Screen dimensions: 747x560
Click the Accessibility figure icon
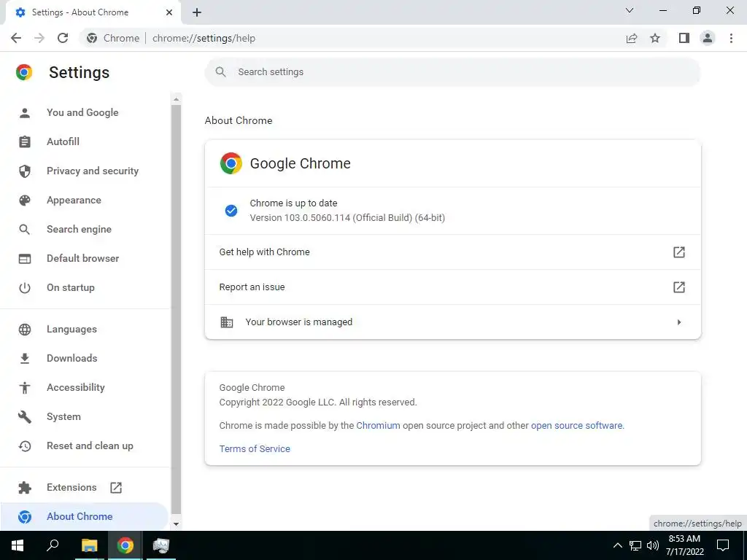click(24, 388)
